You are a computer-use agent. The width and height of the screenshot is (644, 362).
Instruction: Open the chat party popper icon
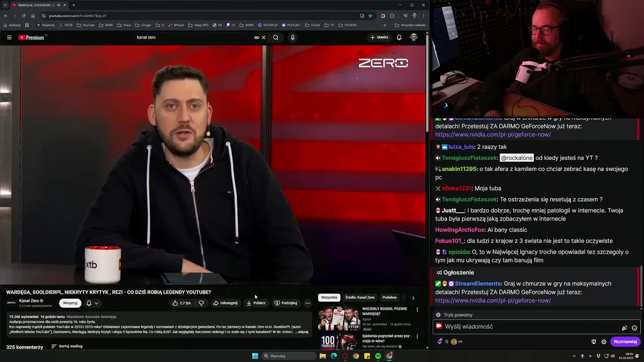pos(624,328)
